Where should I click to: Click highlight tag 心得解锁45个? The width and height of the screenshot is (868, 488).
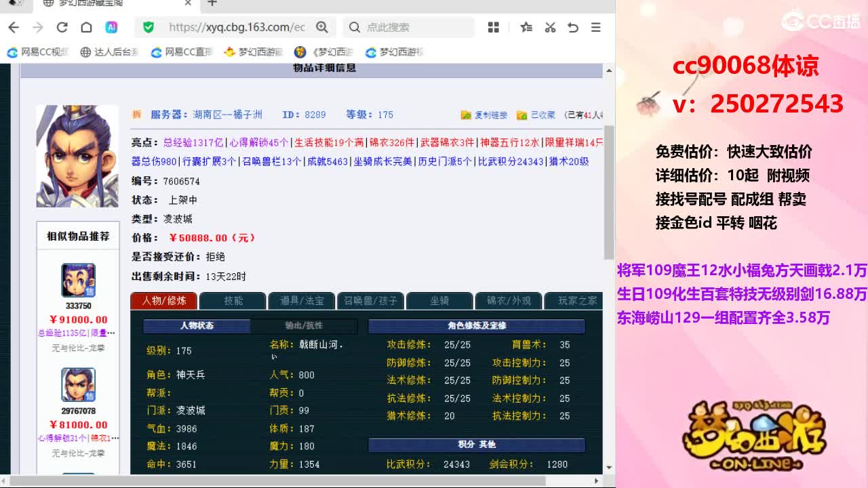click(x=259, y=142)
